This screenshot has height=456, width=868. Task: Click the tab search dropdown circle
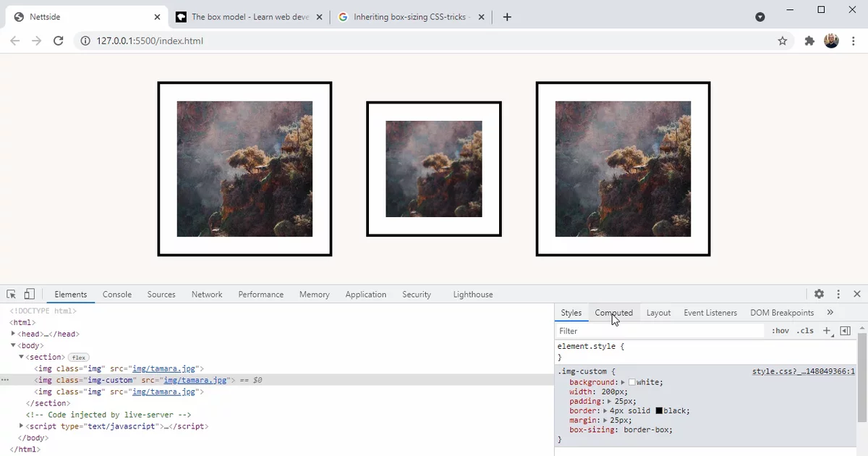(760, 17)
